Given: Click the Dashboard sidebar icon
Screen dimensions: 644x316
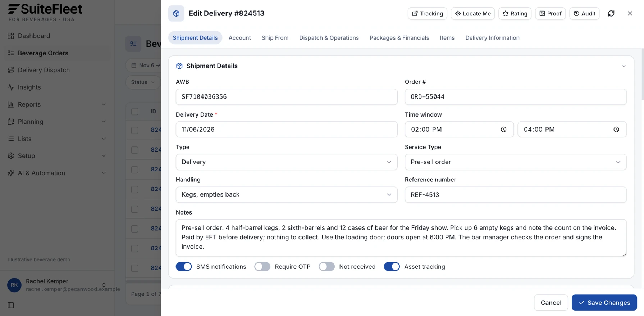Looking at the screenshot, I should 11,36.
